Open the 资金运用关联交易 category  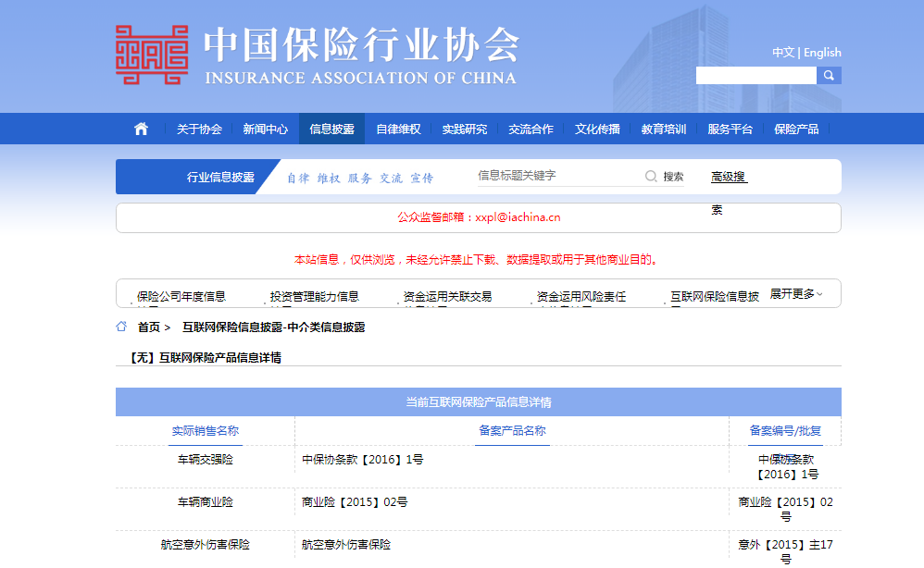(x=447, y=297)
